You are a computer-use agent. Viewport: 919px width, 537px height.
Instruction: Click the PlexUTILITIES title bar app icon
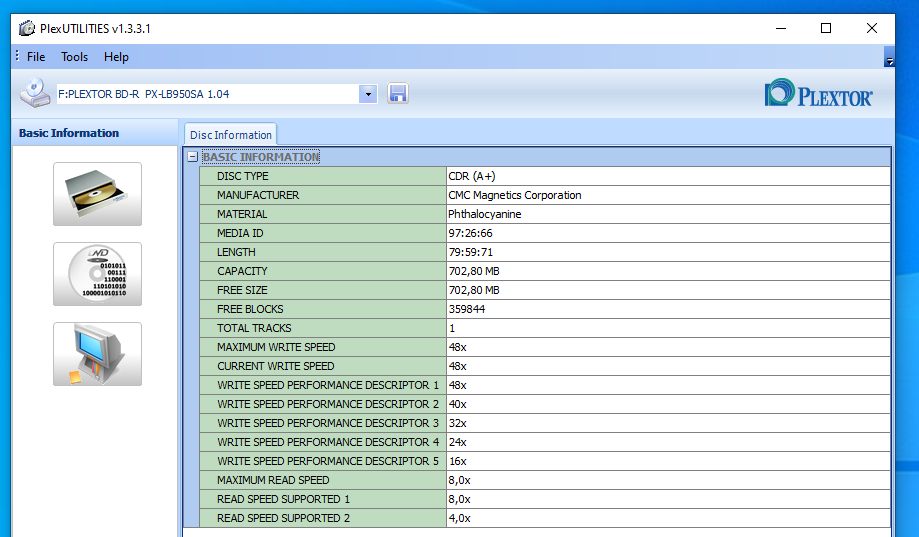[26, 28]
